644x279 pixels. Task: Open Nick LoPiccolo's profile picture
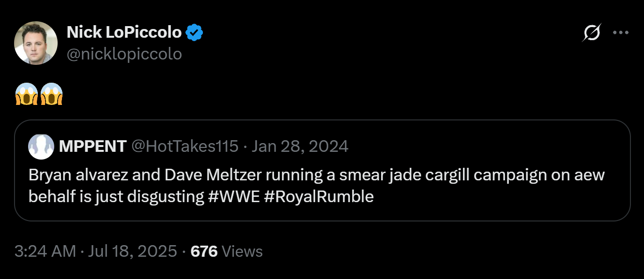point(36,43)
